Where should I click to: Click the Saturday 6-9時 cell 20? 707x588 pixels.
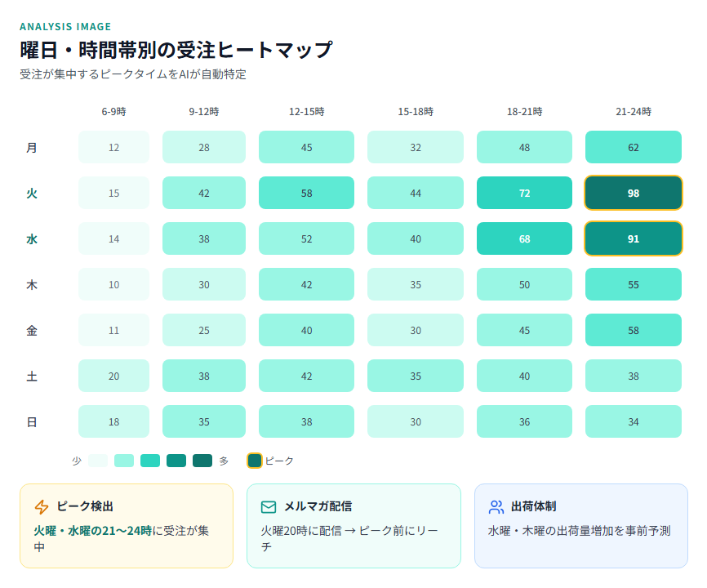coord(113,376)
